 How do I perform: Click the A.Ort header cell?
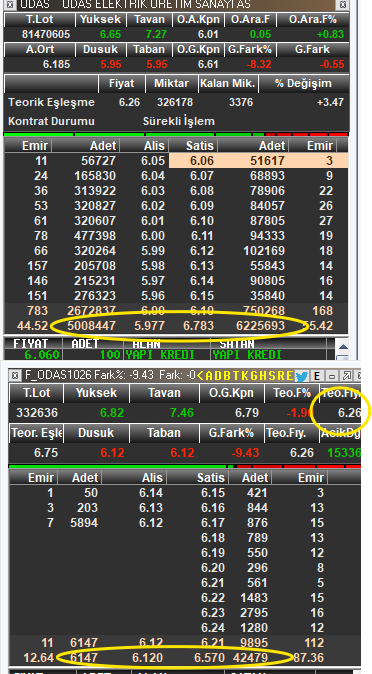40,49
